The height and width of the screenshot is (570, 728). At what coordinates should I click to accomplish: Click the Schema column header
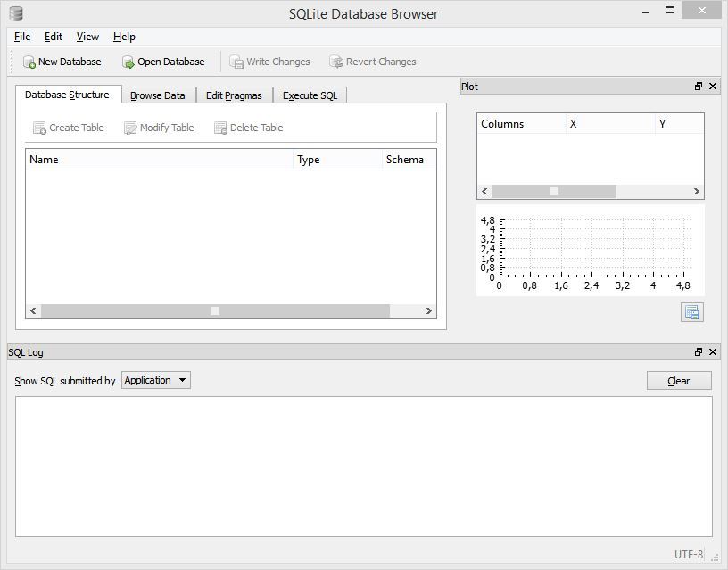pos(409,160)
